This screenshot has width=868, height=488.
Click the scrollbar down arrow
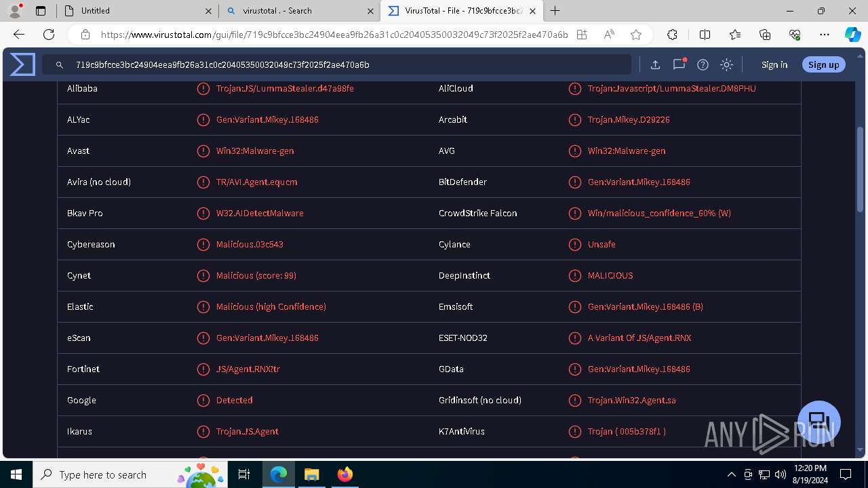coord(861,450)
